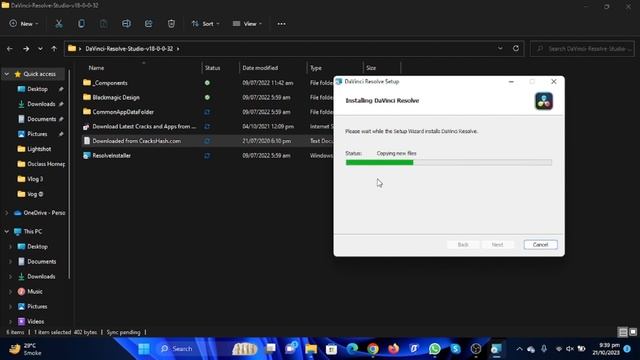Open the Lightshot folder in sidebar

tap(39, 149)
